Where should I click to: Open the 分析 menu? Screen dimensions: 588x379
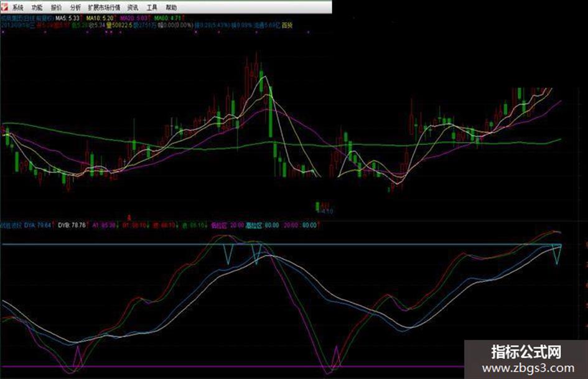[75, 7]
